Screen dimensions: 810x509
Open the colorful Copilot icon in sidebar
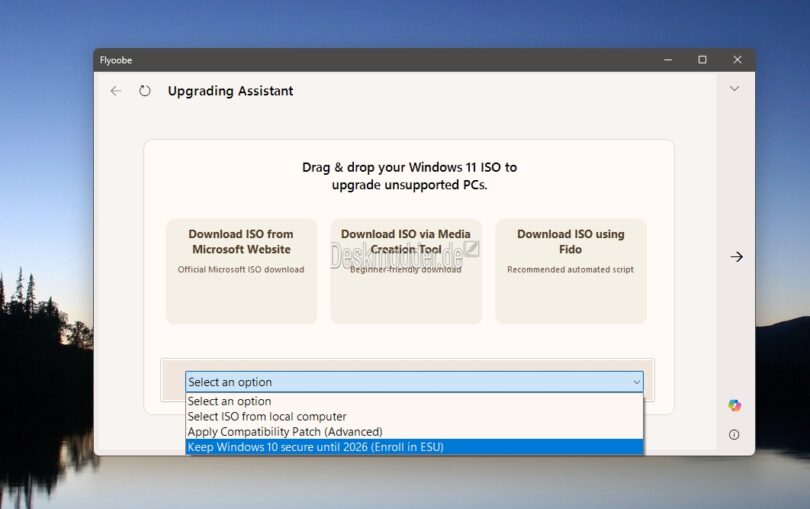735,405
